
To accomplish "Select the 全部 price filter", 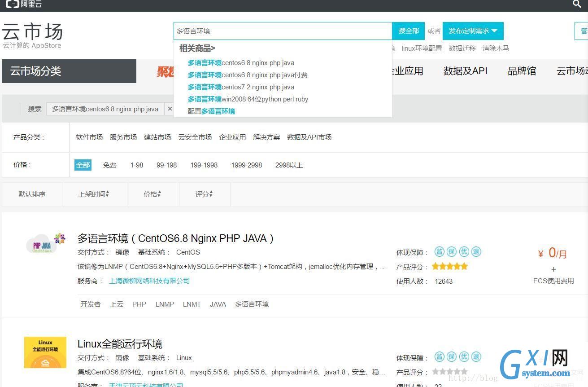I will [83, 165].
